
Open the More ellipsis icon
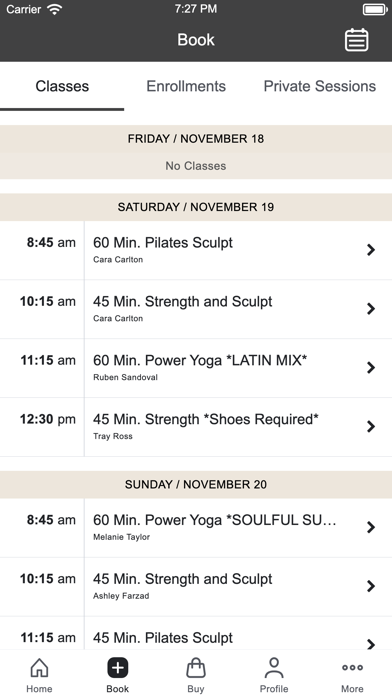(x=352, y=668)
